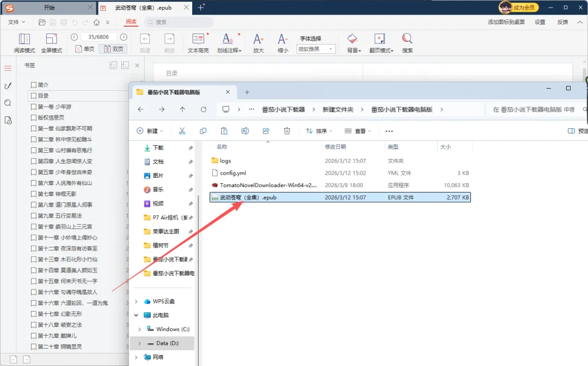
Task: Collapse 此电脑 in navigation pane
Action: click(136, 315)
